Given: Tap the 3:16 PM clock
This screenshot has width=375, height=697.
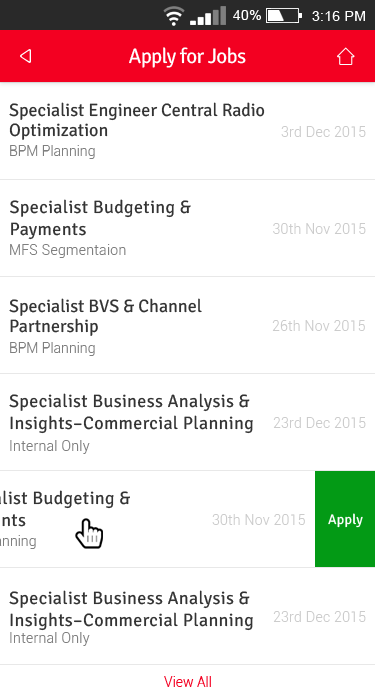Looking at the screenshot, I should [x=338, y=16].
